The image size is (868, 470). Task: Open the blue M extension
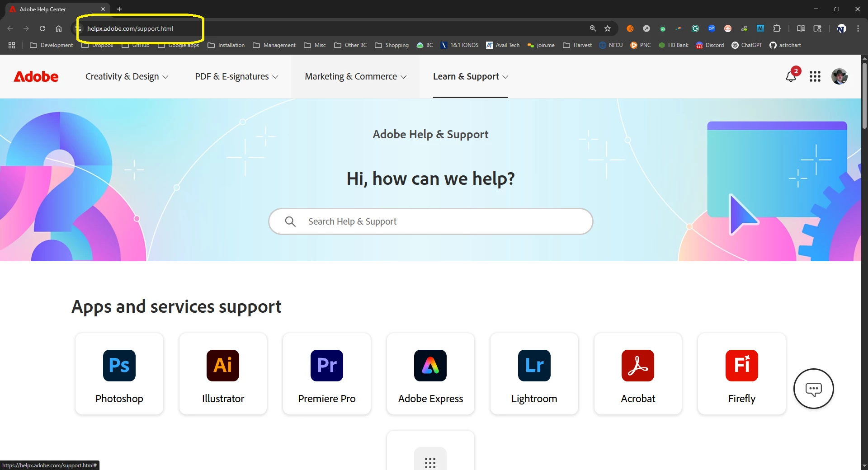(x=760, y=28)
